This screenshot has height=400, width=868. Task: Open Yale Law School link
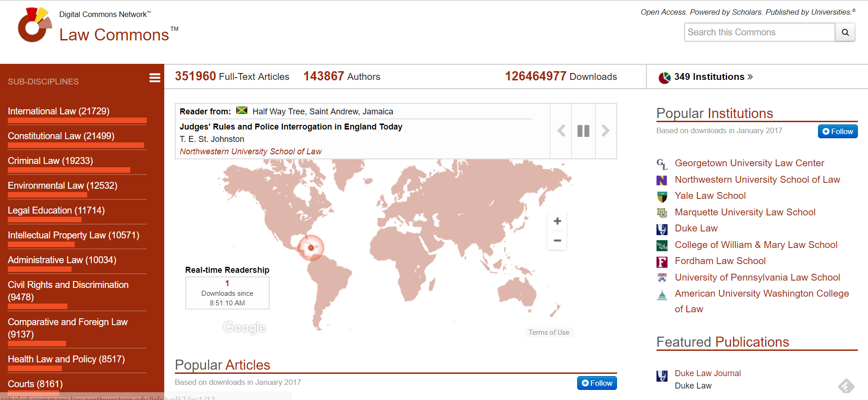point(710,196)
